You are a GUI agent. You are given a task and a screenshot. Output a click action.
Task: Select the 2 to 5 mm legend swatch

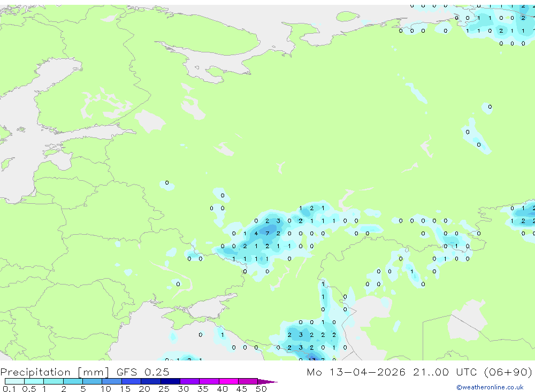(73, 381)
